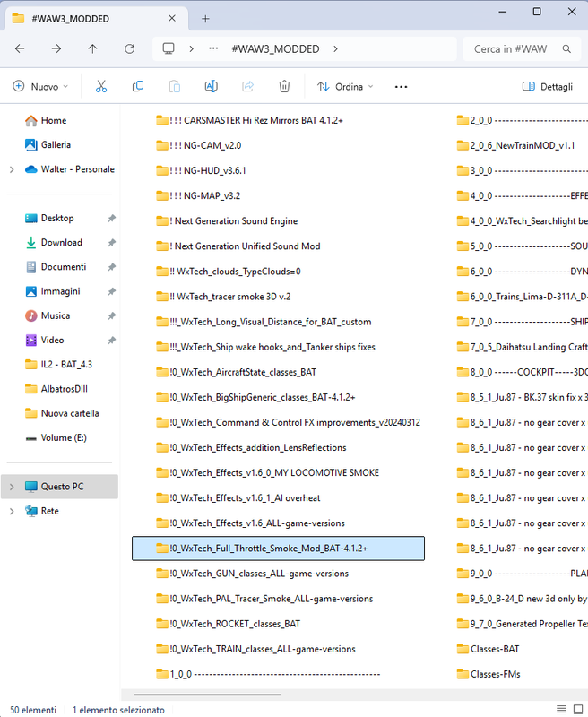Switch to large icons view in status bar
The width and height of the screenshot is (588, 717).
tap(578, 709)
